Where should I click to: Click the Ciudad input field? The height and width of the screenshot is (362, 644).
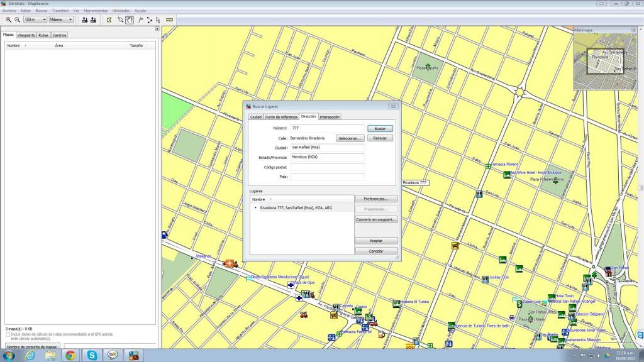[327, 147]
